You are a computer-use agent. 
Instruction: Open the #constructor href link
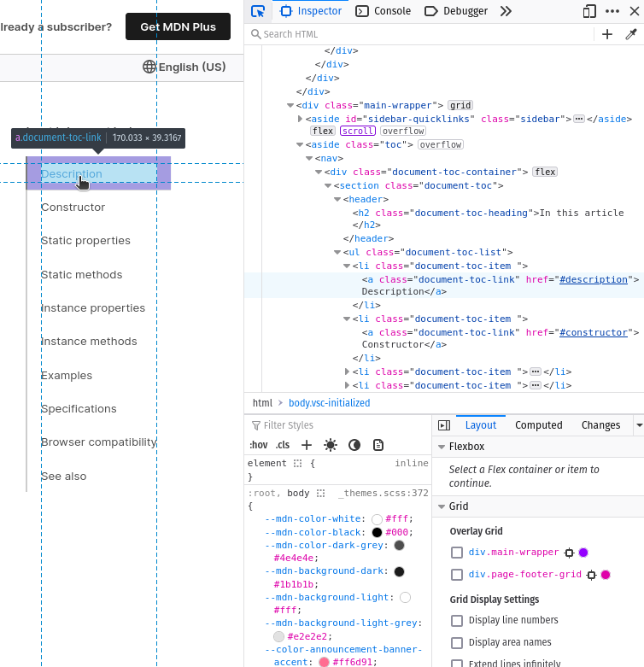click(594, 333)
